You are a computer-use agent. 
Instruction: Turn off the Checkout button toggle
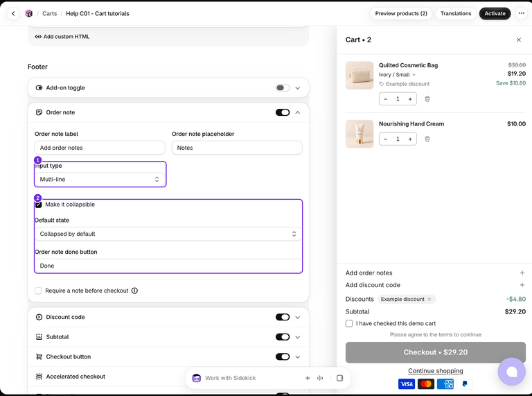[283, 356]
